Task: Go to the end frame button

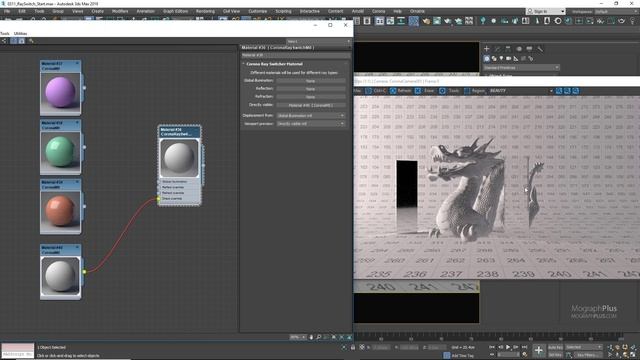Action: pos(524,347)
